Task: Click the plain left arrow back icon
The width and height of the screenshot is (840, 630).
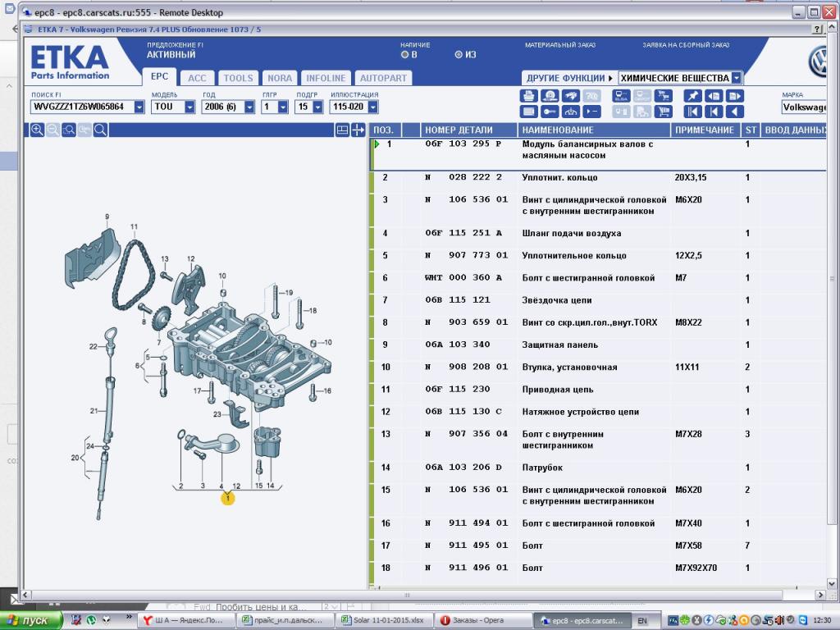Action: pos(735,112)
